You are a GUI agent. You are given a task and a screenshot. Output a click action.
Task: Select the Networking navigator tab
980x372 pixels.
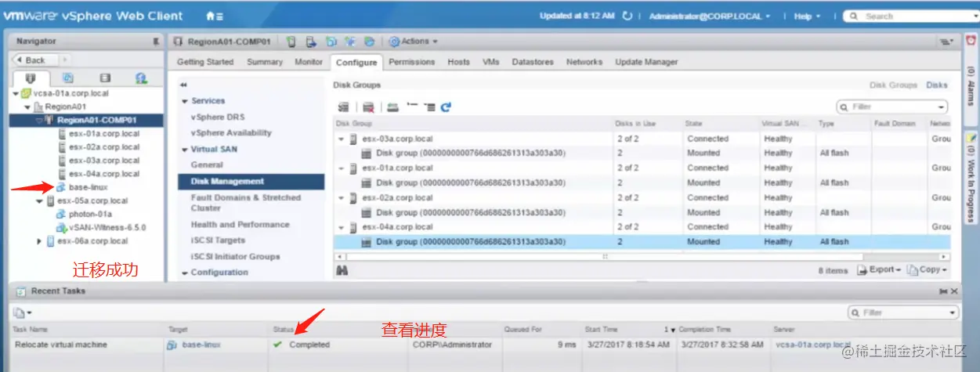coord(141,78)
